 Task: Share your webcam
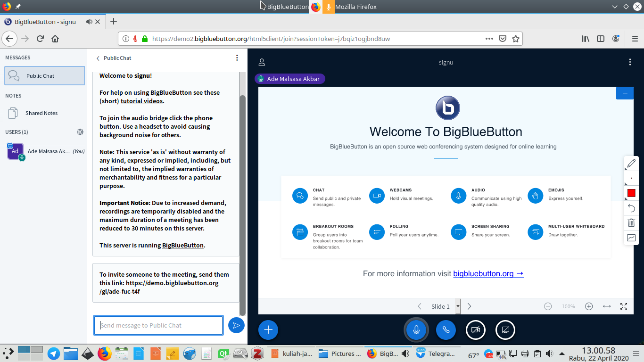[475, 330]
